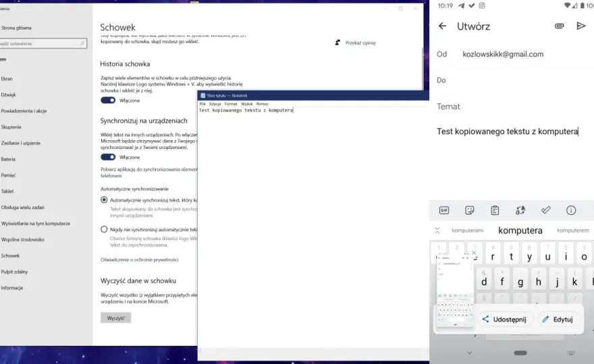This screenshot has width=594, height=364.
Task: Open Ekran settings page
Action: tap(7, 79)
